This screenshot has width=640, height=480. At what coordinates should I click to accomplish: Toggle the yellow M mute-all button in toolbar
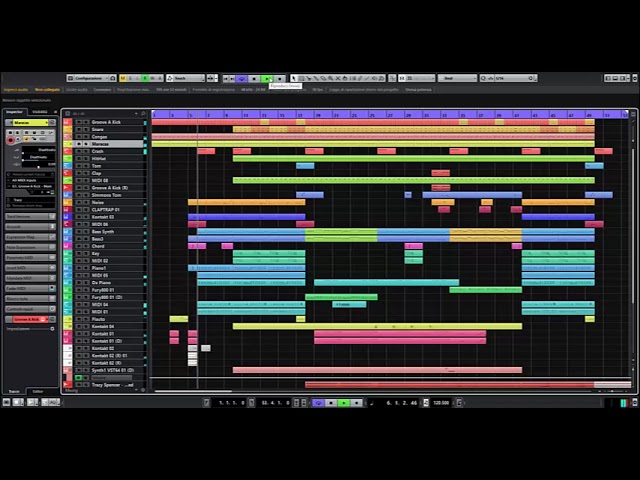[123, 78]
